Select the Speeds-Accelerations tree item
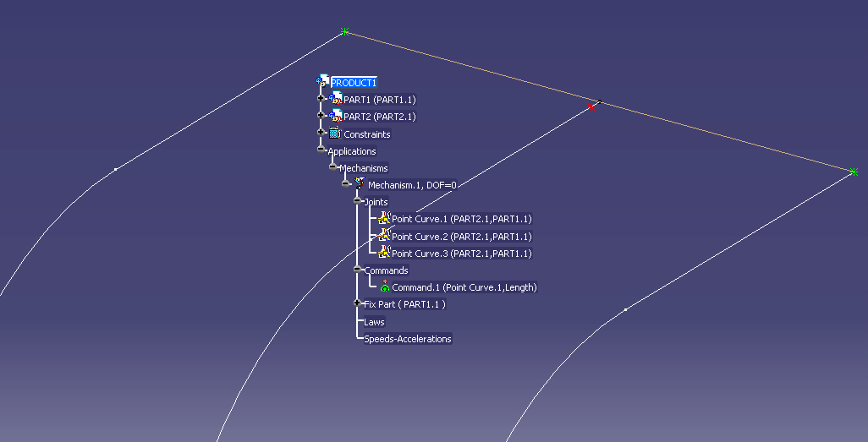 (x=408, y=339)
